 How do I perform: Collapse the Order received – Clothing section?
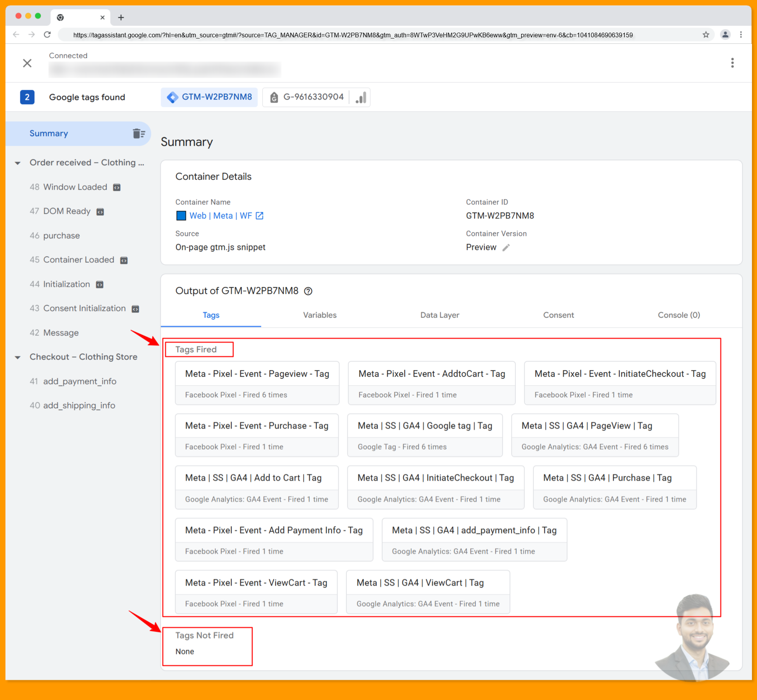17,163
